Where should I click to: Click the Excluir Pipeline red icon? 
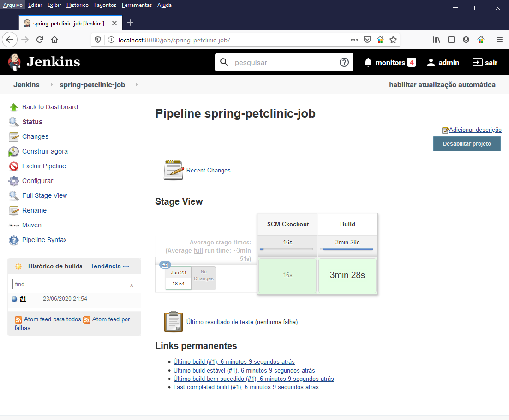click(x=13, y=166)
